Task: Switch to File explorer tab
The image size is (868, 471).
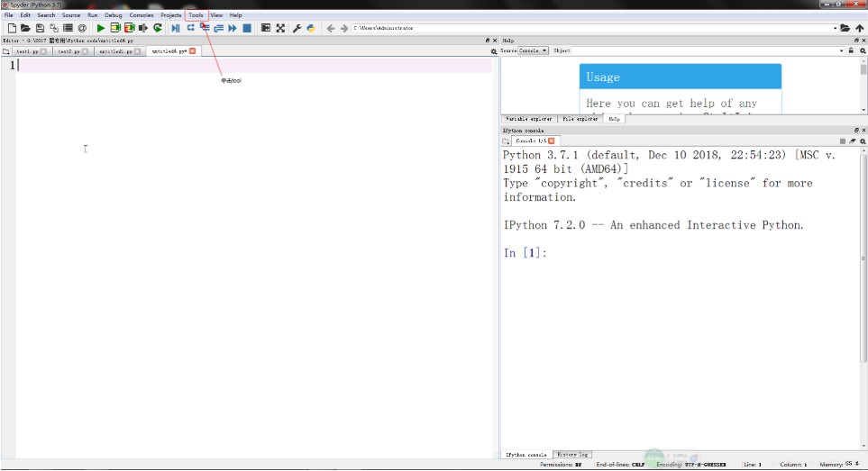Action: [x=580, y=119]
